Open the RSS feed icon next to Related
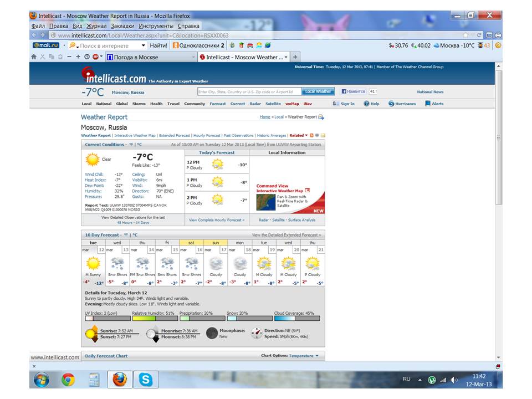The height and width of the screenshot is (399, 532). 311,135
